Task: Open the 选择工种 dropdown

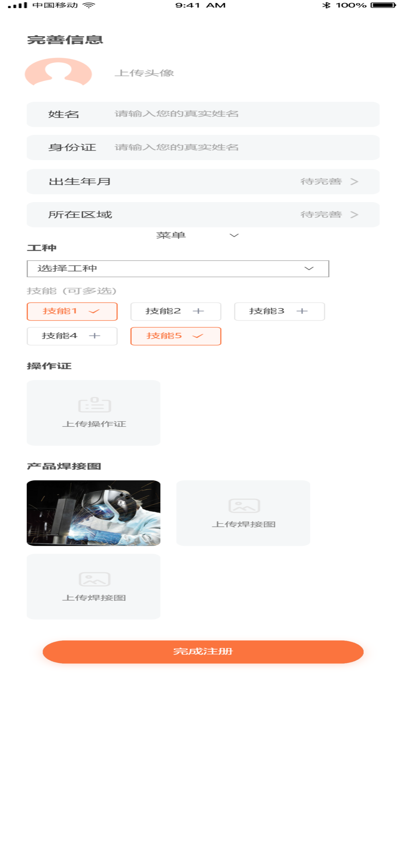Action: (178, 268)
